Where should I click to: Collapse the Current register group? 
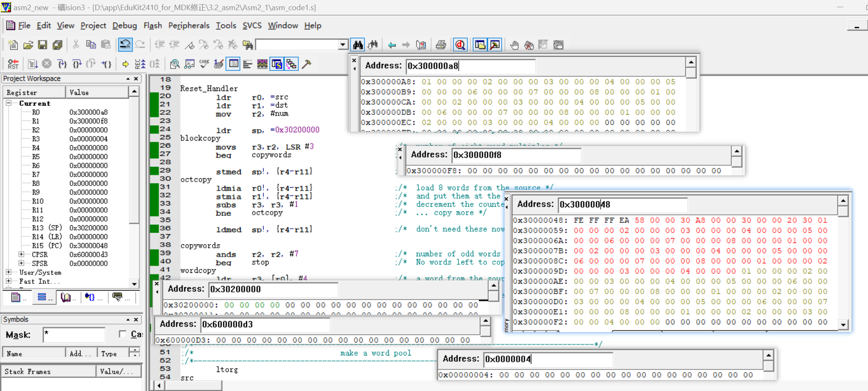point(8,103)
